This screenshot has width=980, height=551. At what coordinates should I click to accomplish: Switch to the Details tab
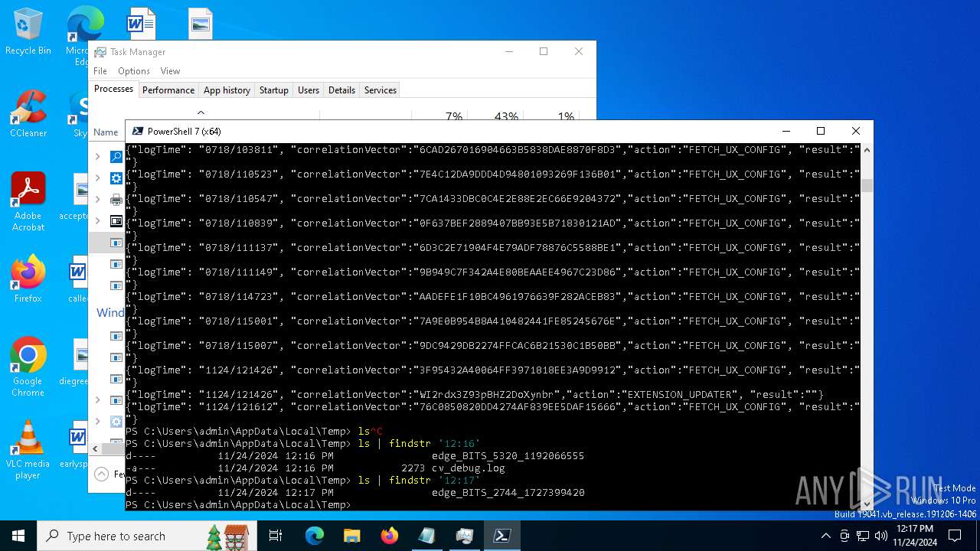341,90
